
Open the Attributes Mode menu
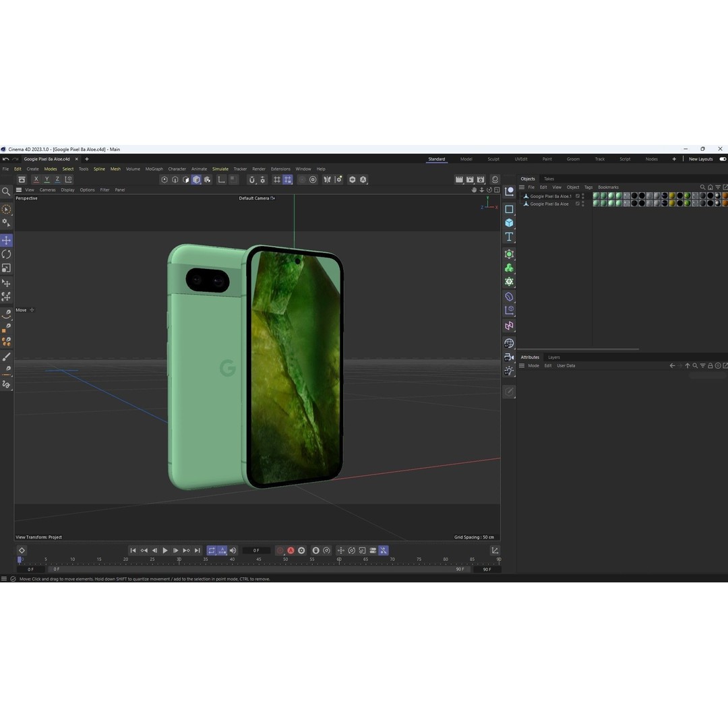tap(533, 366)
